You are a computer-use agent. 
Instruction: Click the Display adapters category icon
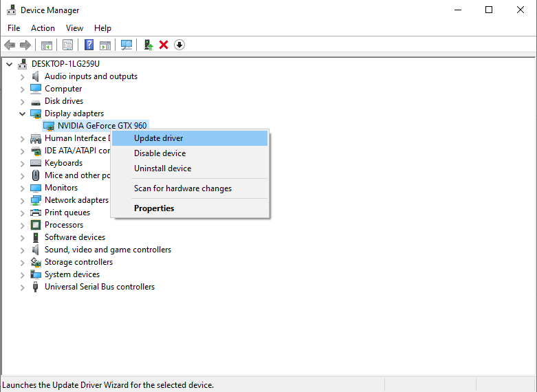coord(36,113)
